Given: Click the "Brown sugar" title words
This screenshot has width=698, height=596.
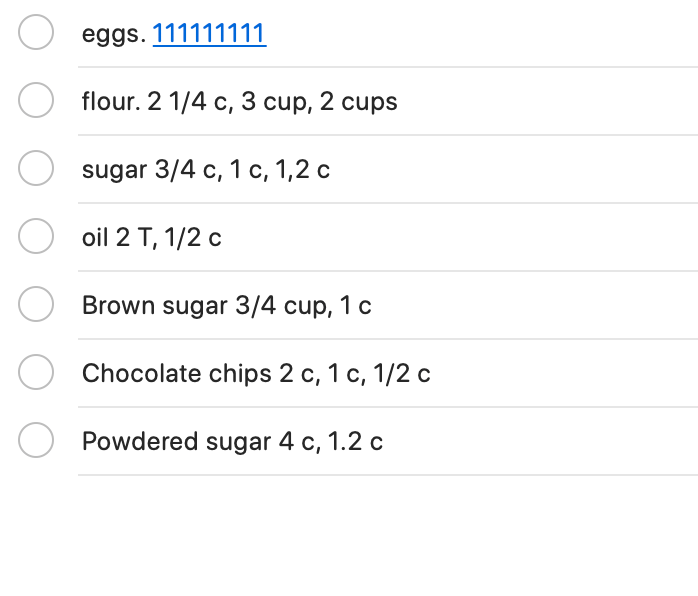Looking at the screenshot, I should click(154, 306).
